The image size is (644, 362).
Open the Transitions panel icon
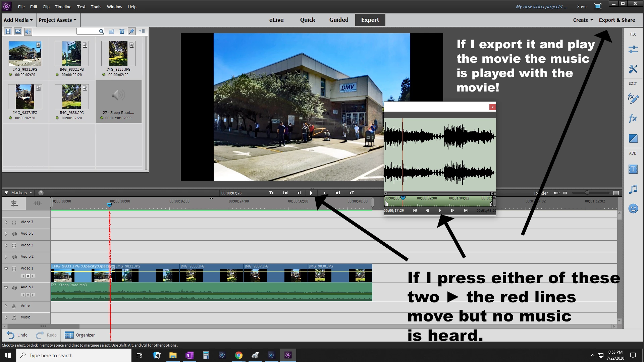tap(633, 138)
